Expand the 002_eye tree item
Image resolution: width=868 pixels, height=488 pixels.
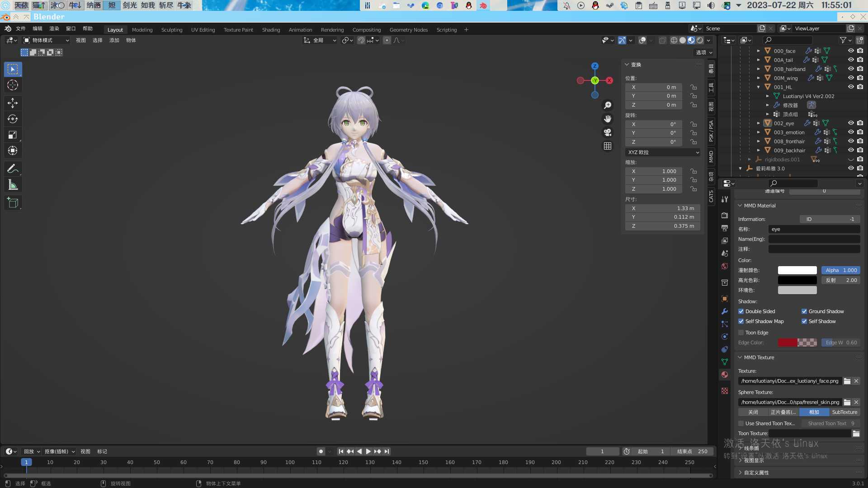759,123
